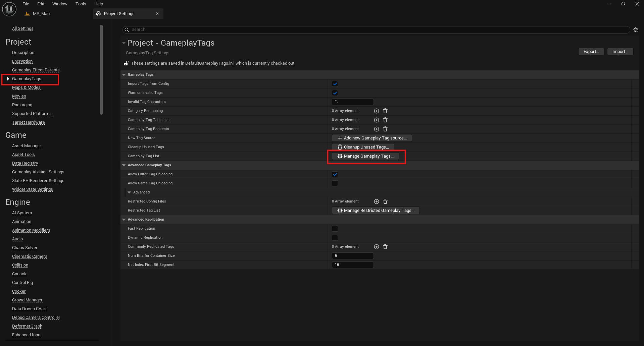Screen dimensions: 644x346
Task: Open Maps & Modes settings
Action: [26, 88]
